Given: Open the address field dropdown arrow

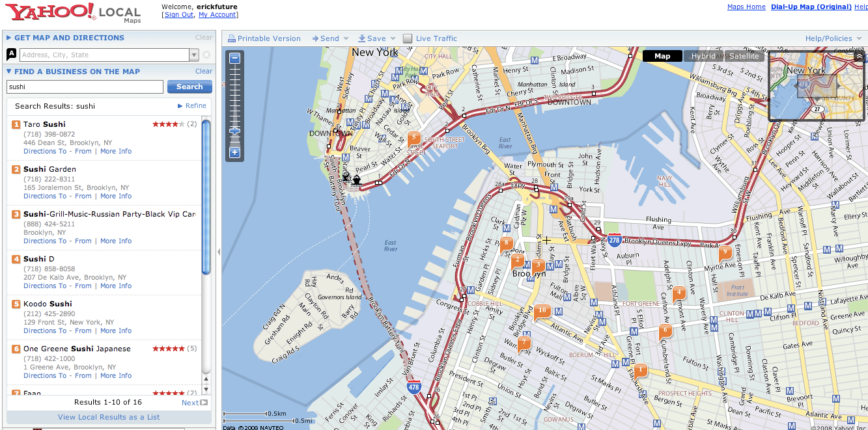Looking at the screenshot, I should [193, 55].
